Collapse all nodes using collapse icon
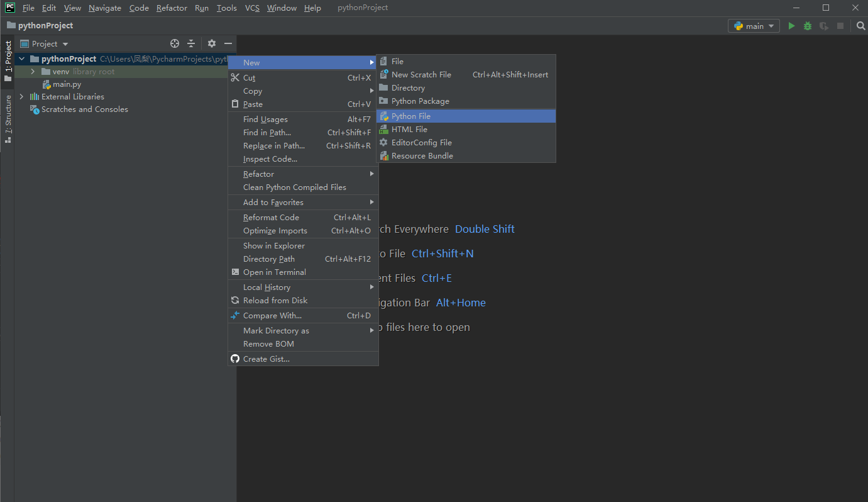Viewport: 868px width, 502px height. tap(190, 43)
